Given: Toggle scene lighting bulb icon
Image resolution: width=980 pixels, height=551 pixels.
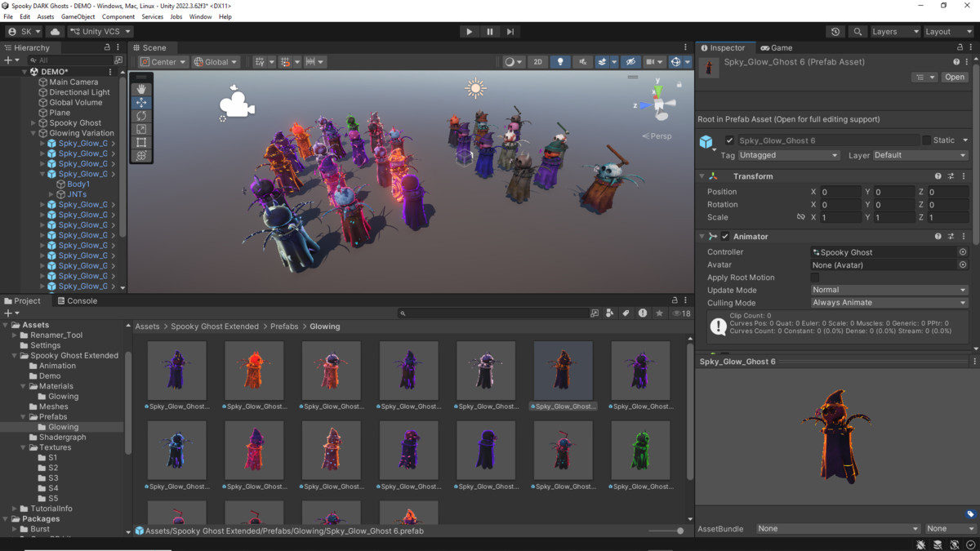Looking at the screenshot, I should pyautogui.click(x=560, y=62).
